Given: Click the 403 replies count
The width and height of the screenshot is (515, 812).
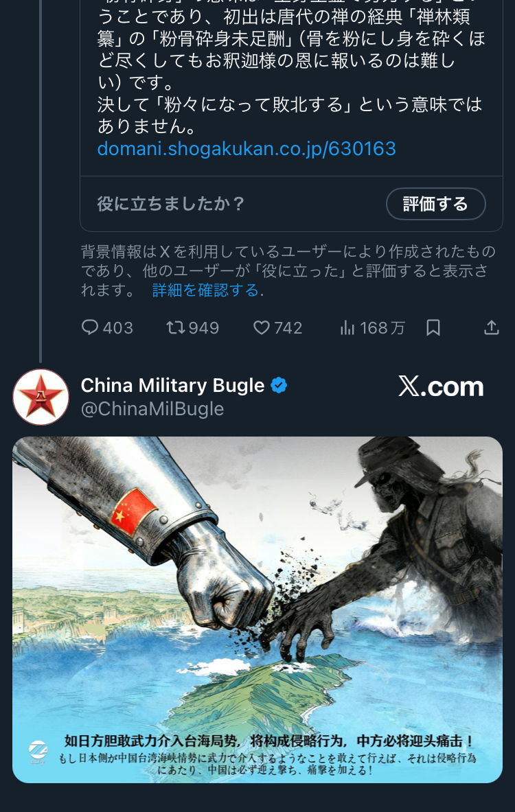Looking at the screenshot, I should click(118, 328).
